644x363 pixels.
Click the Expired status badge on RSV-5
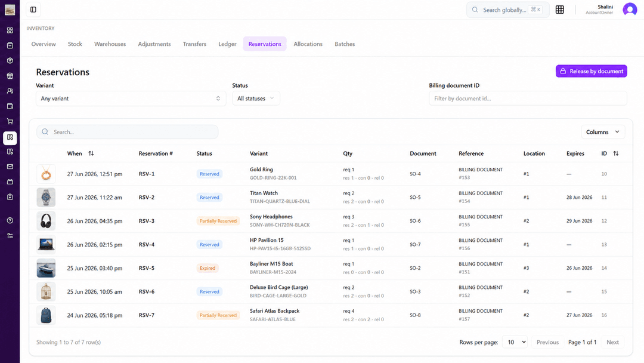208,268
